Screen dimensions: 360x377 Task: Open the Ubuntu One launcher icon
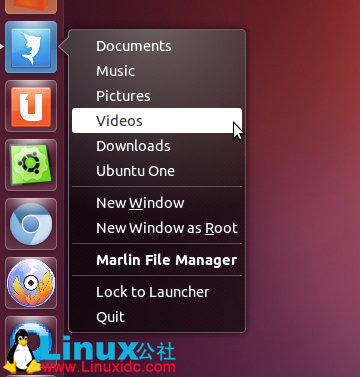point(31,106)
